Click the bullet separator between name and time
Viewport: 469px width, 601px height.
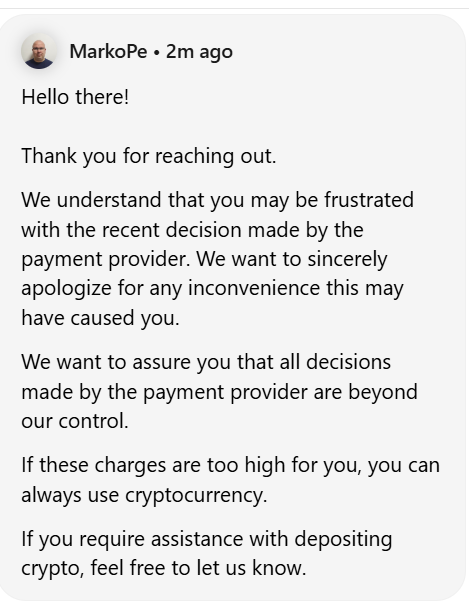tap(156, 52)
